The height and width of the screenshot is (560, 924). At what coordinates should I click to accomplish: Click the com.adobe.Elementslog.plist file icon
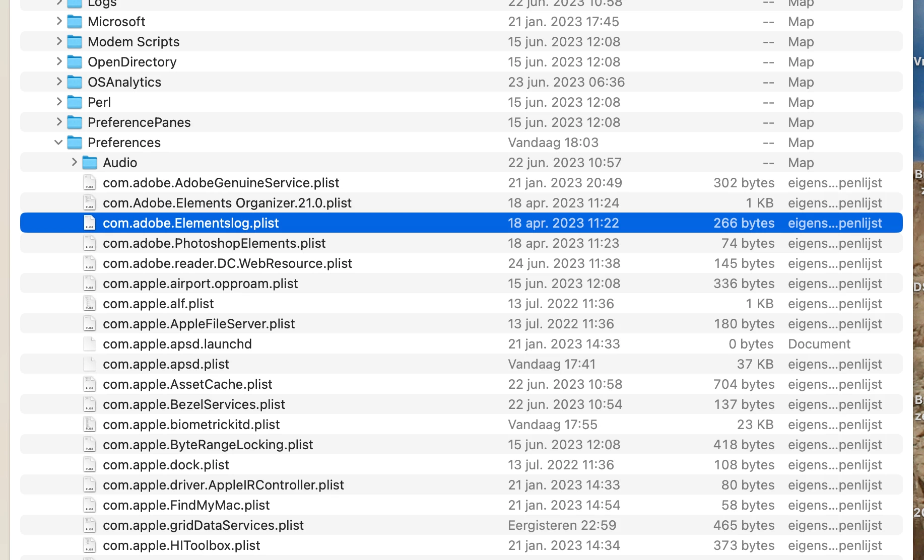click(x=90, y=223)
